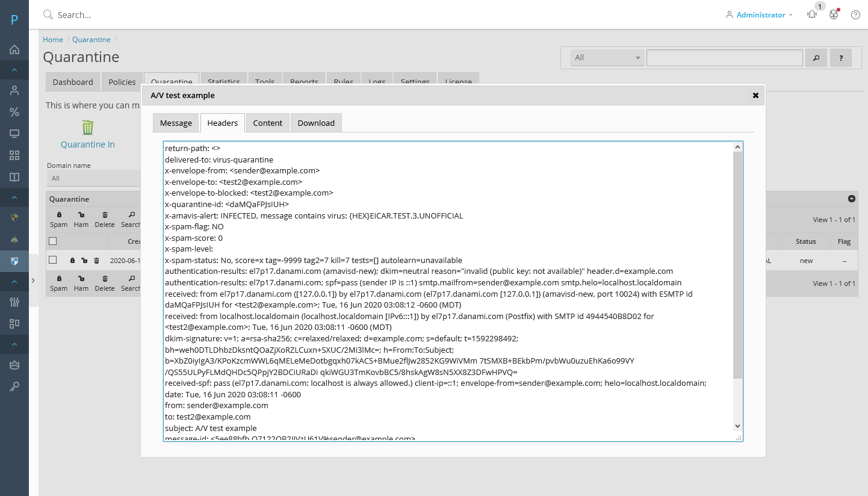Go to Home in the breadcrumb

click(53, 39)
